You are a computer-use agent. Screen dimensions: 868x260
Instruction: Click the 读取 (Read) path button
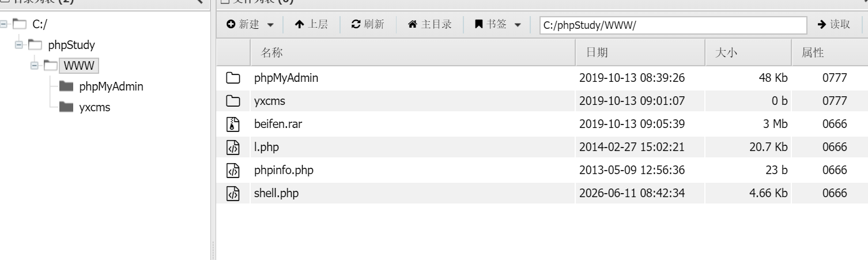click(834, 24)
